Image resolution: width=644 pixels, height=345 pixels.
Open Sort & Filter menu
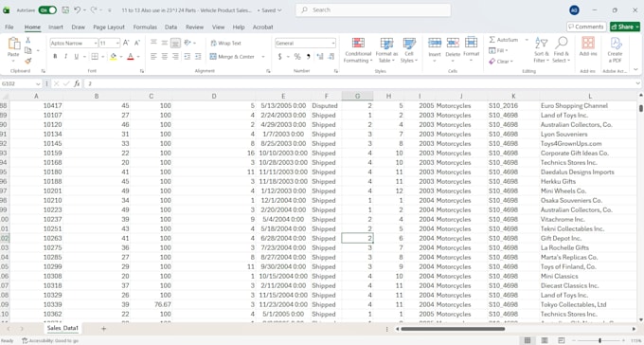tap(542, 50)
